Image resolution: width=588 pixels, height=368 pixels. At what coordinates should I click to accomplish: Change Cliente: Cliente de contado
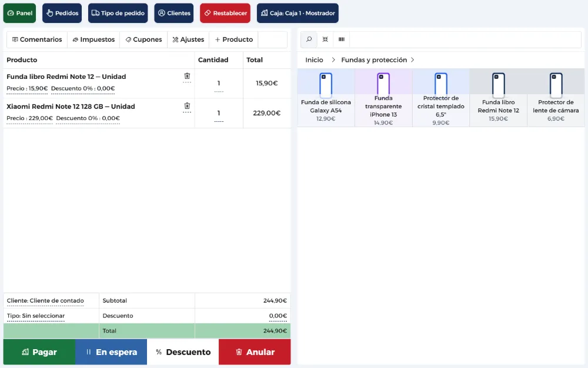45,301
